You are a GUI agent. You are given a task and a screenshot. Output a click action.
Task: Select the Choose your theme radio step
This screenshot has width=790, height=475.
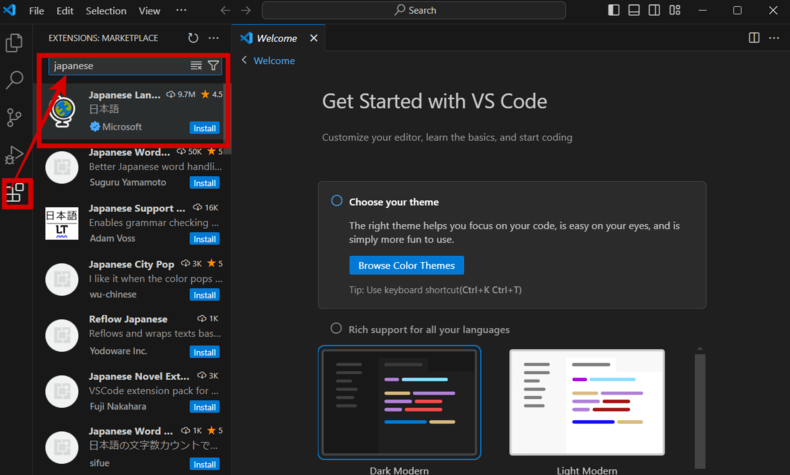click(337, 201)
